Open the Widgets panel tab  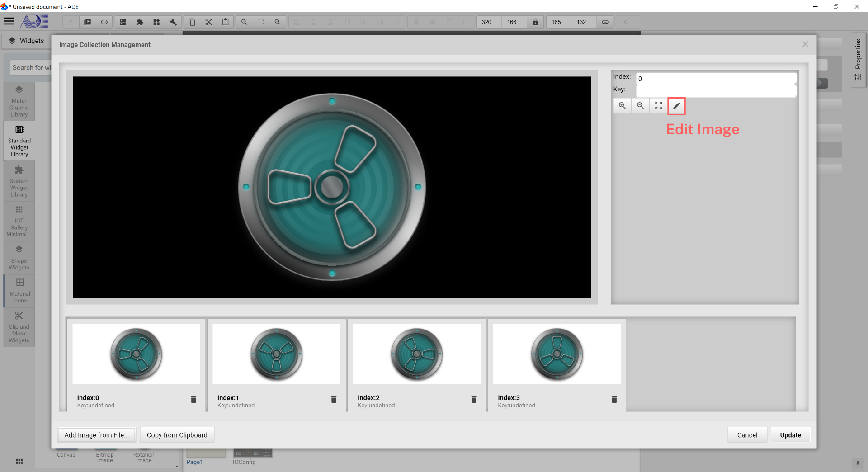(x=26, y=41)
